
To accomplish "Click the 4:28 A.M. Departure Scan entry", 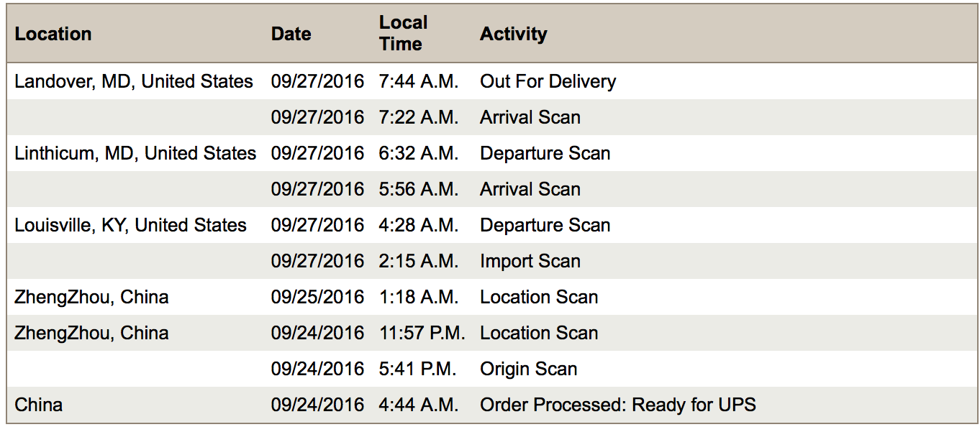I will pyautogui.click(x=545, y=225).
